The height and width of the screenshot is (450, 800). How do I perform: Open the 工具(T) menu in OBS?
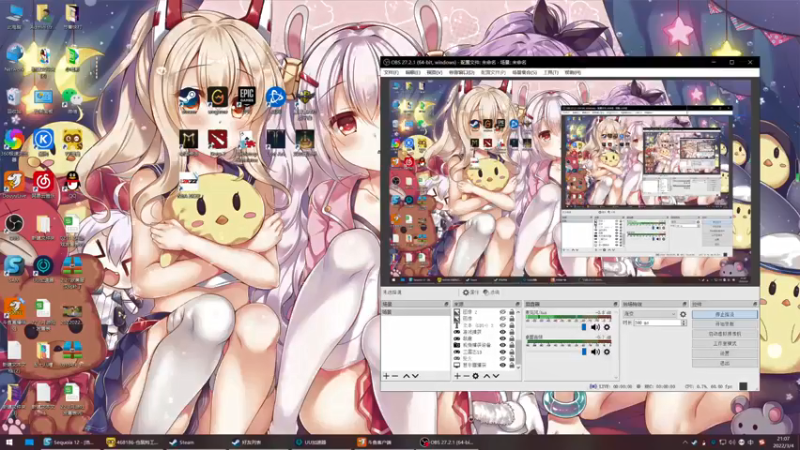pyautogui.click(x=551, y=72)
